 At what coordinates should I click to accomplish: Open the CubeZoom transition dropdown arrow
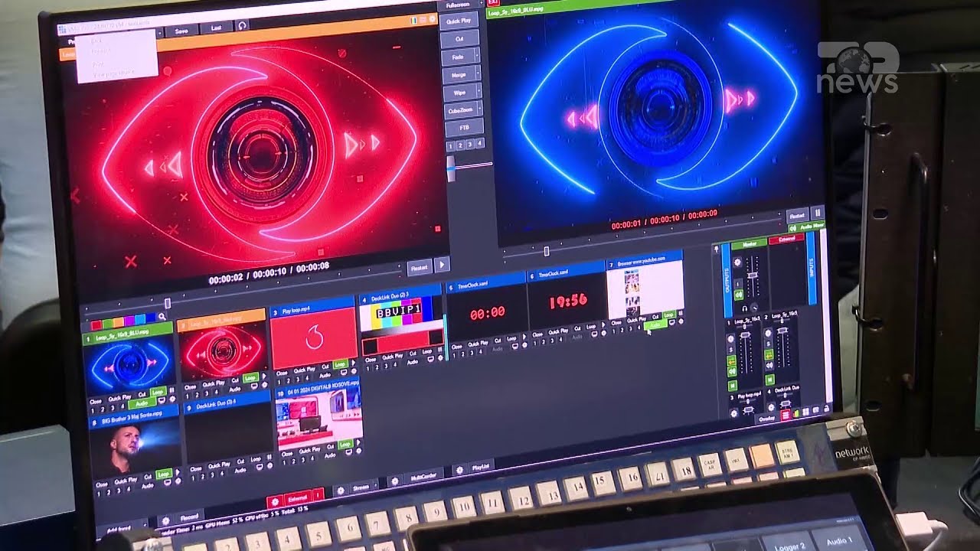pos(480,108)
